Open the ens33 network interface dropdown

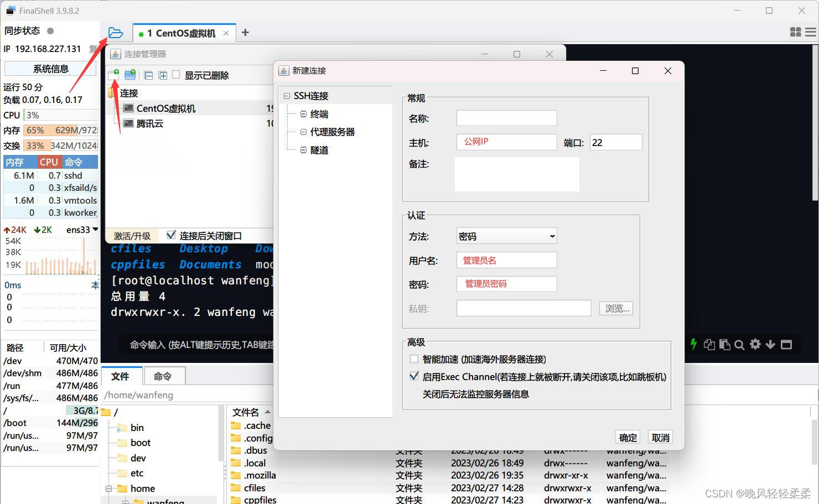[82, 230]
